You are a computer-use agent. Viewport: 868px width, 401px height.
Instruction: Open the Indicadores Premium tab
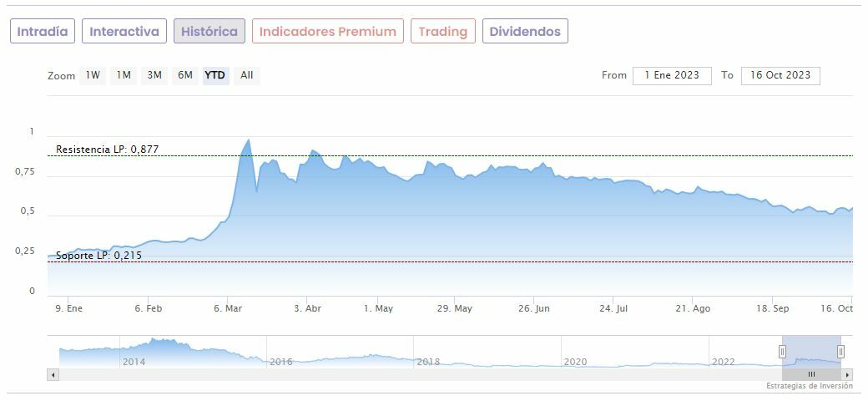(327, 32)
